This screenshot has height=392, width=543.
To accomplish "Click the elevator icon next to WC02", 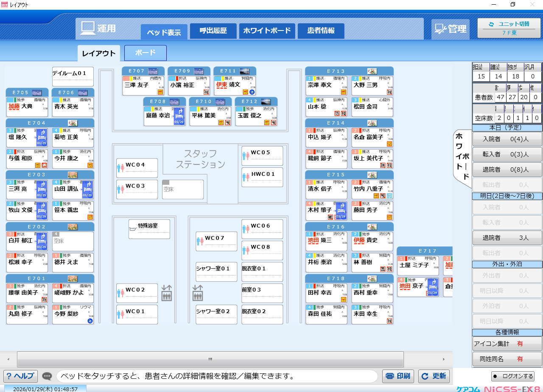I will click(167, 292).
